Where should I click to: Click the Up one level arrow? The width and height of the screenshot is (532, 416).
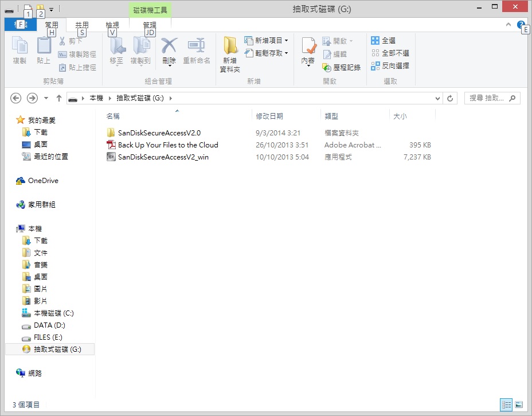tap(59, 98)
